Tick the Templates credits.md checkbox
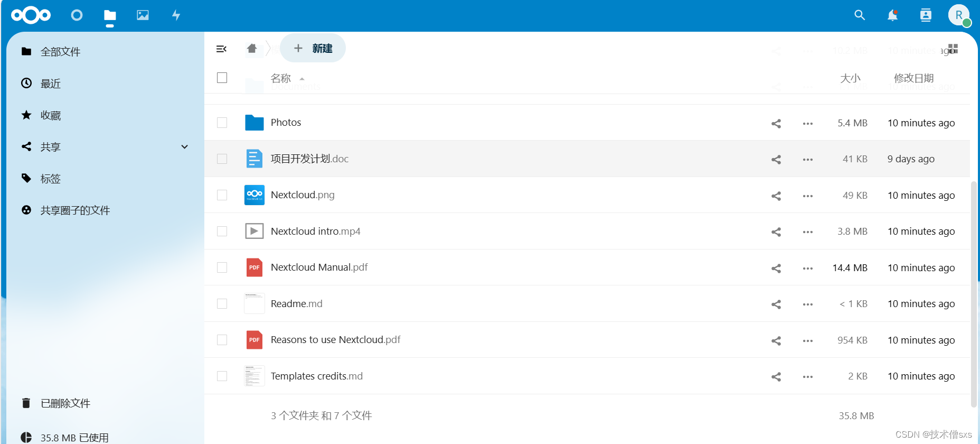Image resolution: width=980 pixels, height=444 pixels. [222, 376]
